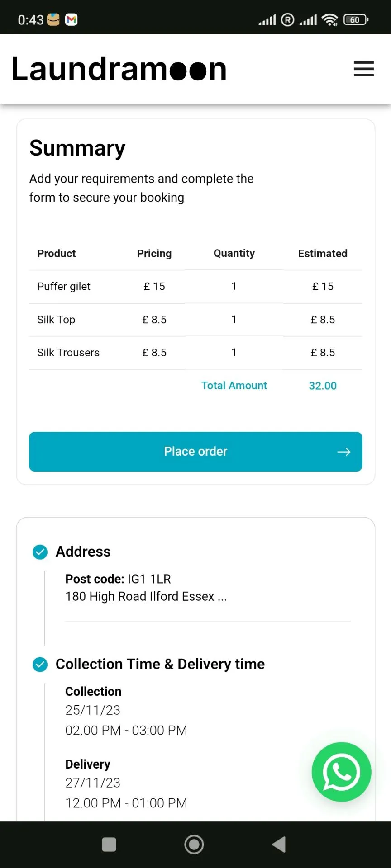391x868 pixels.
Task: Tap the Gmail notification icon
Action: click(x=72, y=19)
